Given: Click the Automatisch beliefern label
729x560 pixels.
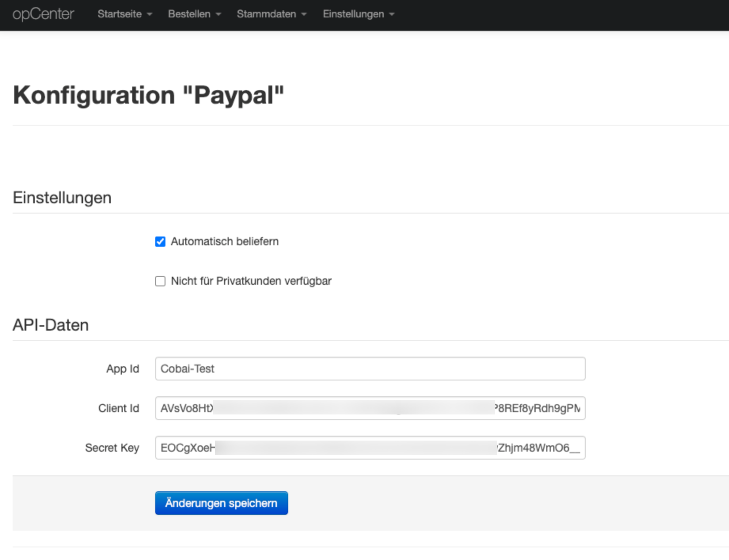Looking at the screenshot, I should [x=224, y=241].
